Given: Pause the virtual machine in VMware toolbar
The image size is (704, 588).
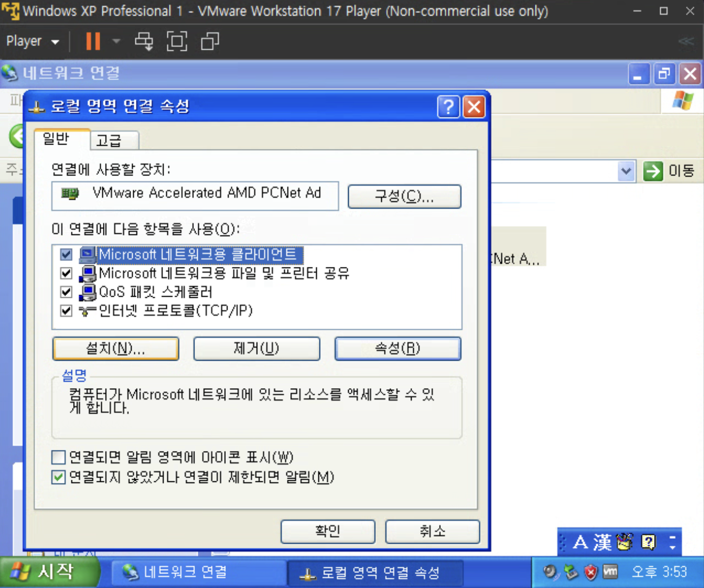Looking at the screenshot, I should tap(93, 41).
